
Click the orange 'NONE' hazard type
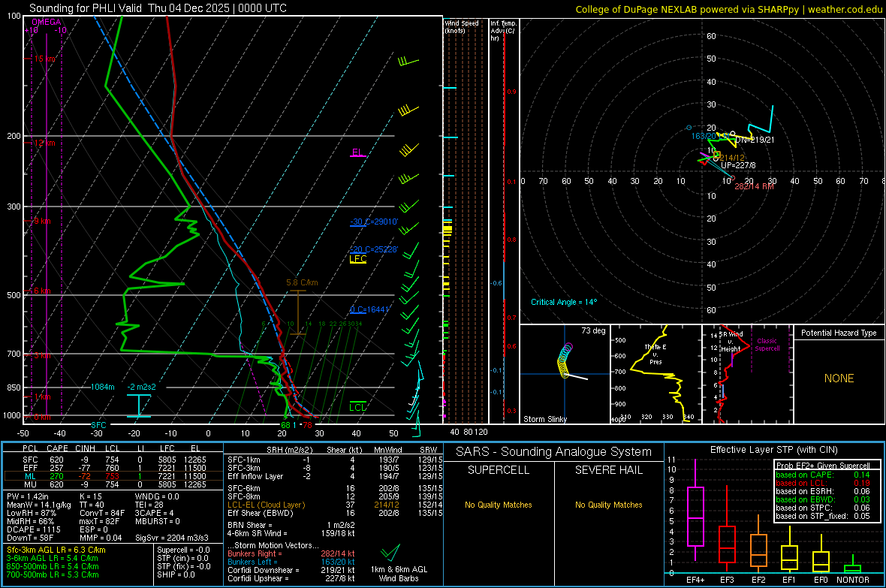(839, 378)
